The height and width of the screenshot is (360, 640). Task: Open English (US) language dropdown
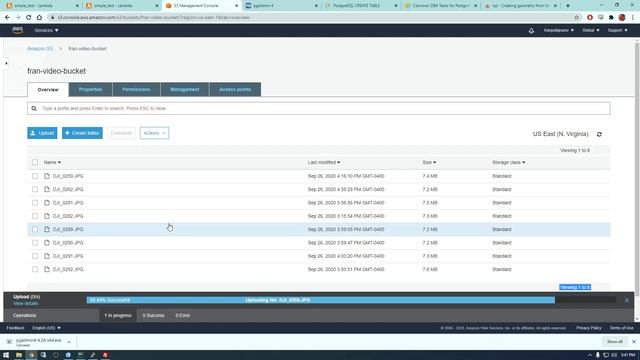tap(47, 328)
